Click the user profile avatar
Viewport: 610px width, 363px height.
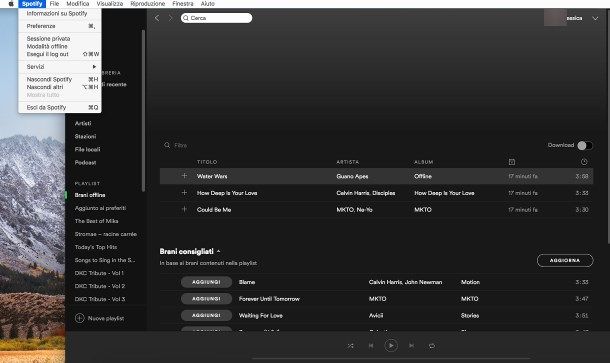(555, 18)
